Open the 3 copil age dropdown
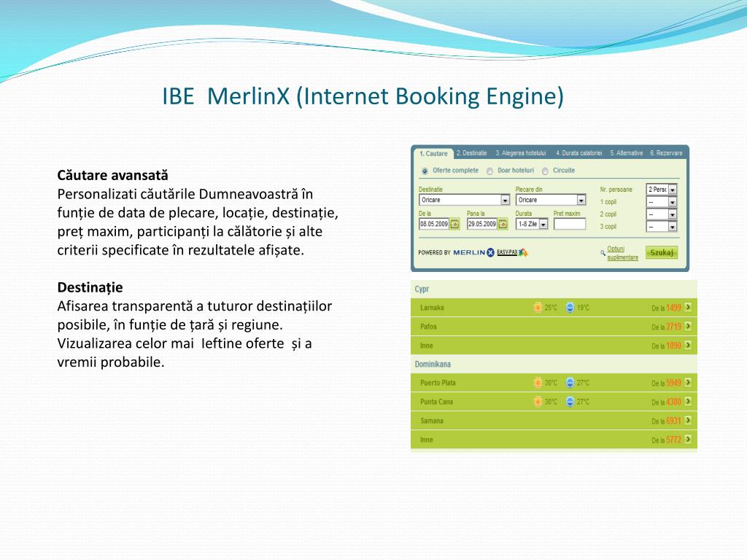Screen dimensions: 747x560 click(x=661, y=227)
